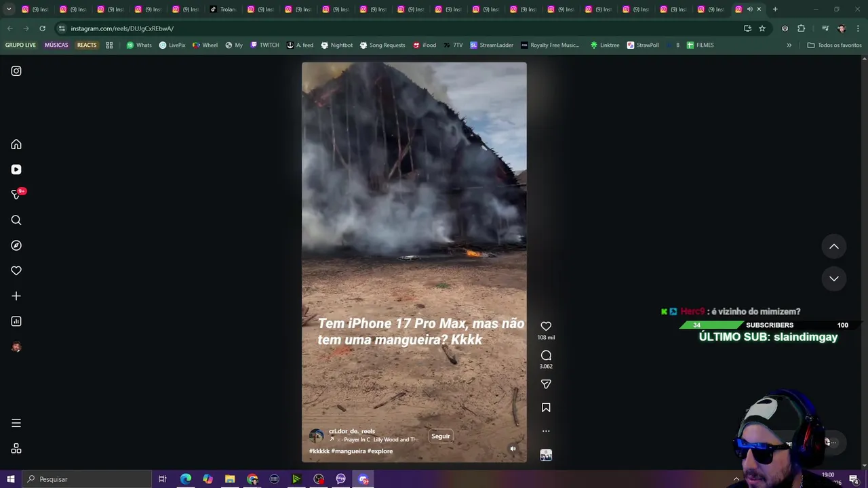Reload the page
The image size is (868, 488).
tap(42, 28)
